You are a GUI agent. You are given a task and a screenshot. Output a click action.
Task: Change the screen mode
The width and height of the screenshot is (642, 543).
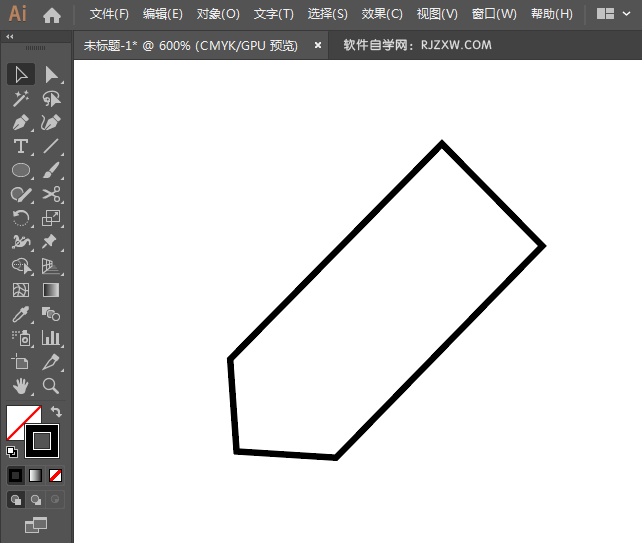coord(36,525)
